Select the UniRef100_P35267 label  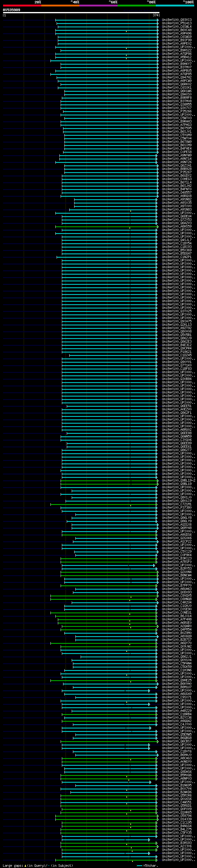[x=177, y=172]
